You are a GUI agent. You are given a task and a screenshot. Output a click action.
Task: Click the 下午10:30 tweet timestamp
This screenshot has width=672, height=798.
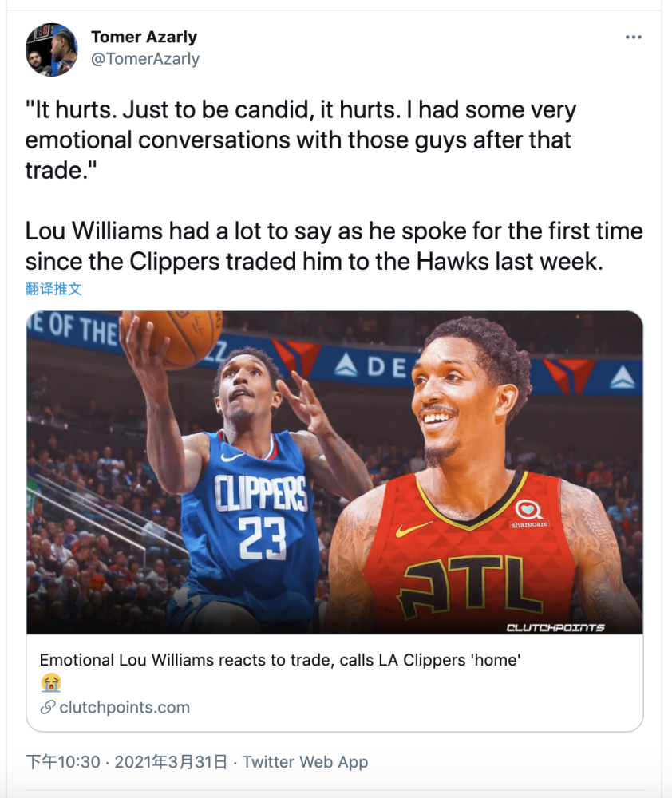(x=63, y=762)
